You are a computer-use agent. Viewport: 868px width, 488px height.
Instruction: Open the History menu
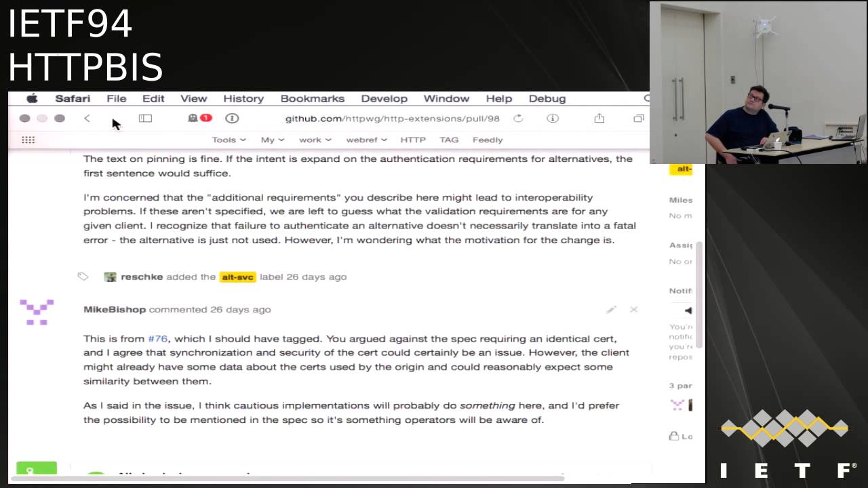point(243,98)
